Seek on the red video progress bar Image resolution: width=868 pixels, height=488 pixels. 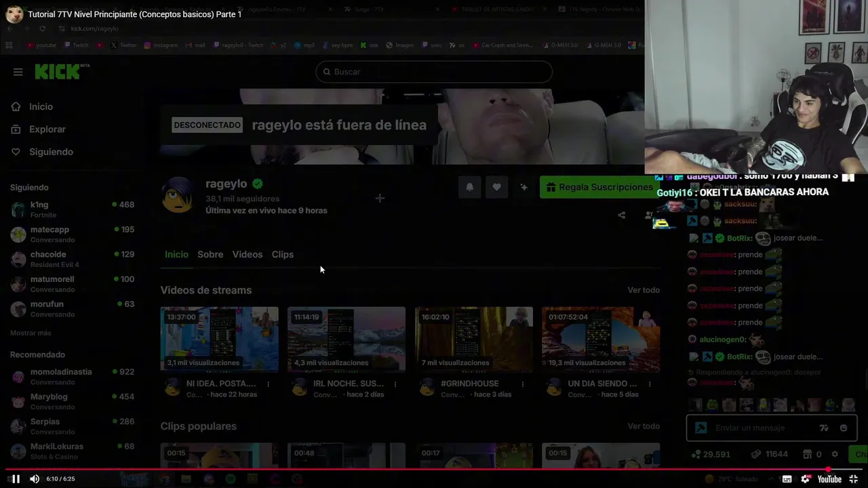434,469
